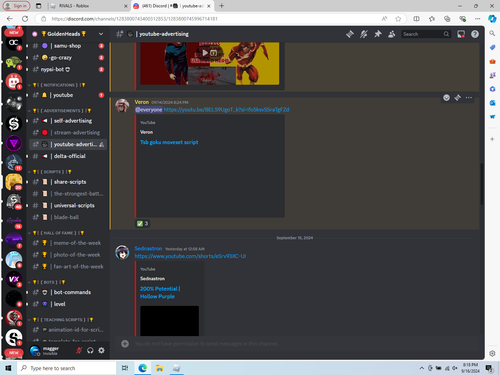Open User Settings gear icon
The height and width of the screenshot is (375, 500).
click(x=101, y=350)
